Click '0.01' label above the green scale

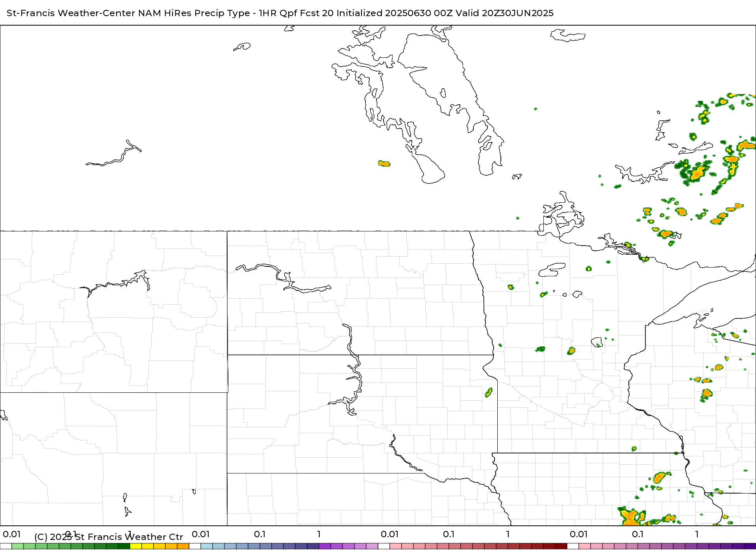[x=12, y=534]
